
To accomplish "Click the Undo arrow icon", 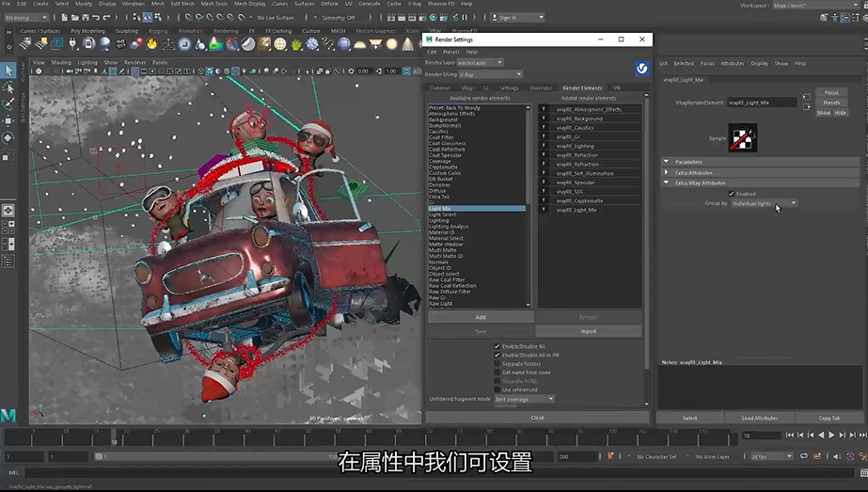I will [x=96, y=18].
